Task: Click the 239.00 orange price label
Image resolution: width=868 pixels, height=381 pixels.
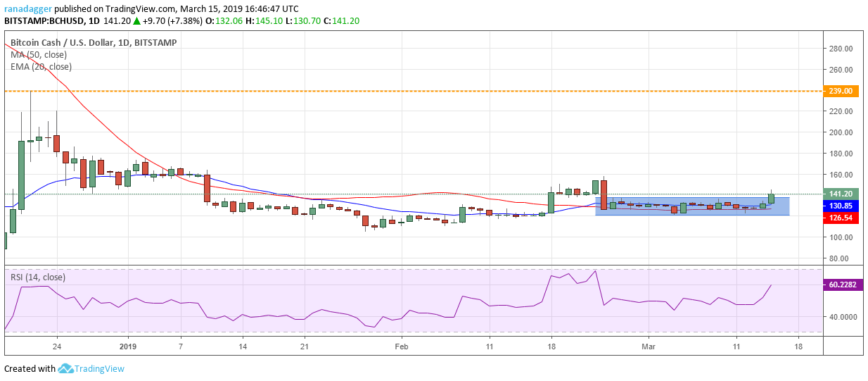Action: coord(840,91)
